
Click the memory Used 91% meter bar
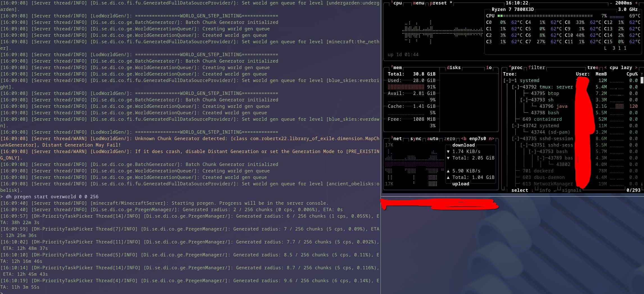point(406,87)
